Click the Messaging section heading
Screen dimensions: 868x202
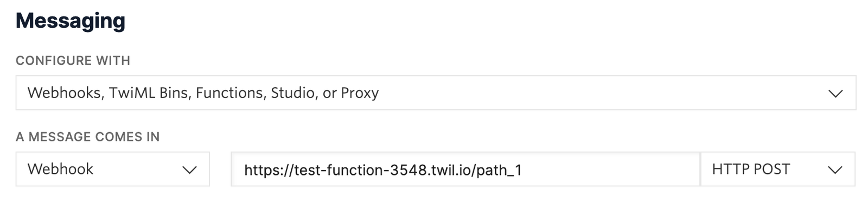[x=71, y=21]
